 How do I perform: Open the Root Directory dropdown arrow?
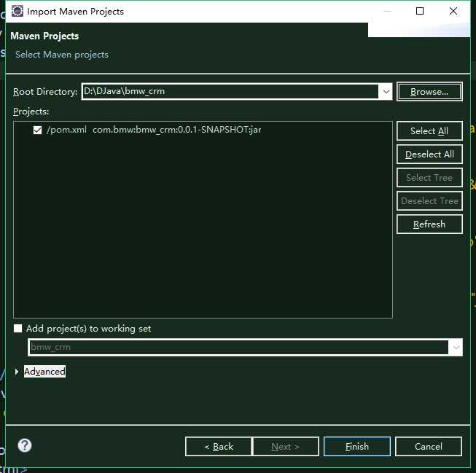pyautogui.click(x=386, y=91)
